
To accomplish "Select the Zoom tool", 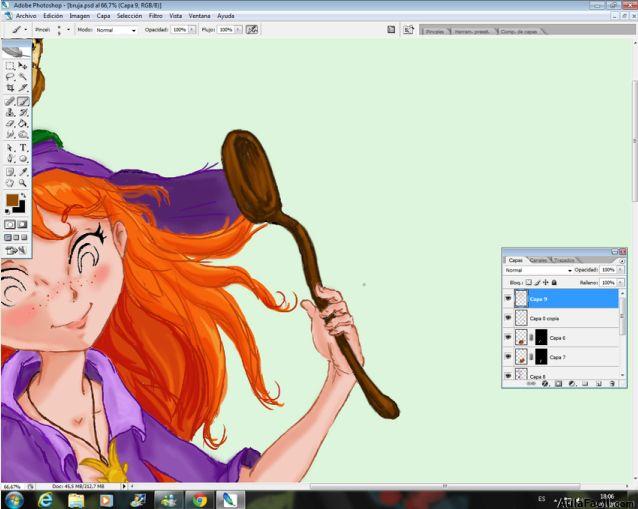I will pyautogui.click(x=23, y=183).
